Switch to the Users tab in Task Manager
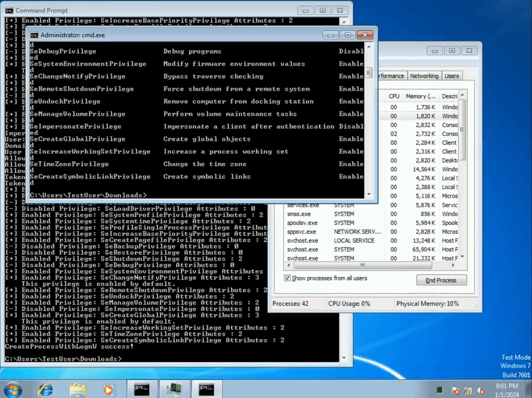This screenshot has height=398, width=532. pos(452,76)
